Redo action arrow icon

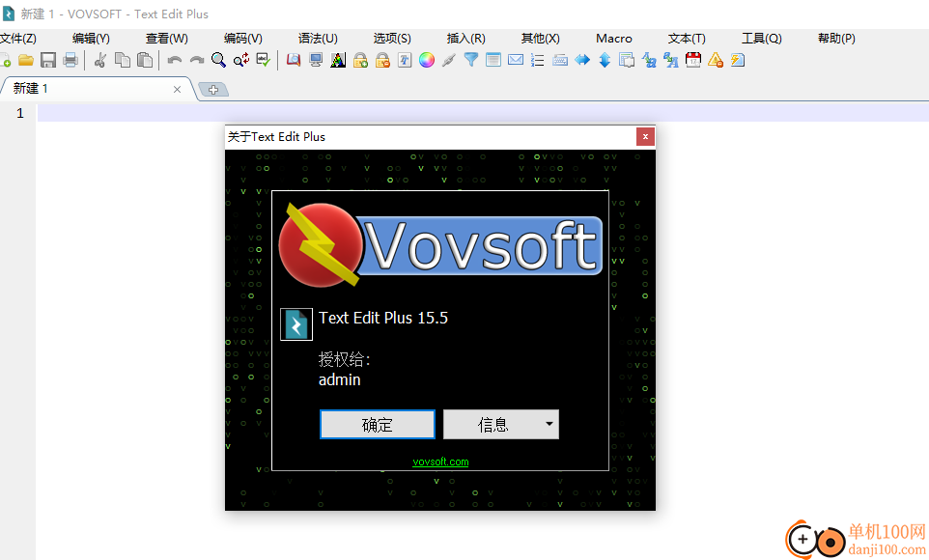tap(197, 61)
